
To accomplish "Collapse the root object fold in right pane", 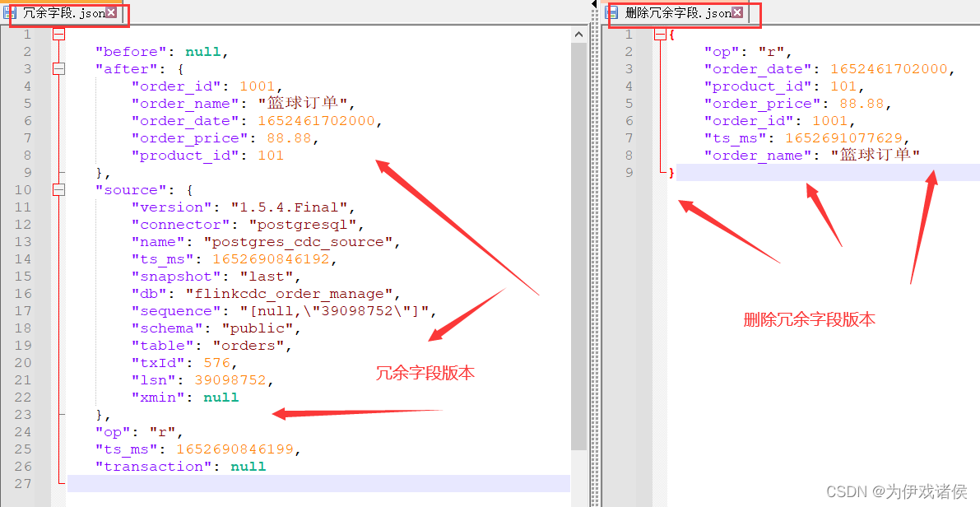I will 660,35.
